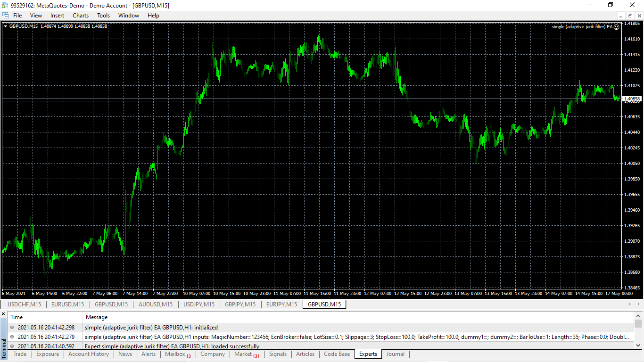Image resolution: width=644 pixels, height=362 pixels.
Task: Switch to the USDCHF,M15 chart tab
Action: click(24, 304)
